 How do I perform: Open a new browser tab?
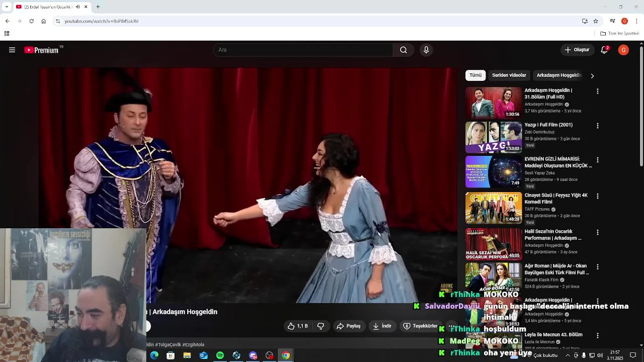[x=98, y=7]
